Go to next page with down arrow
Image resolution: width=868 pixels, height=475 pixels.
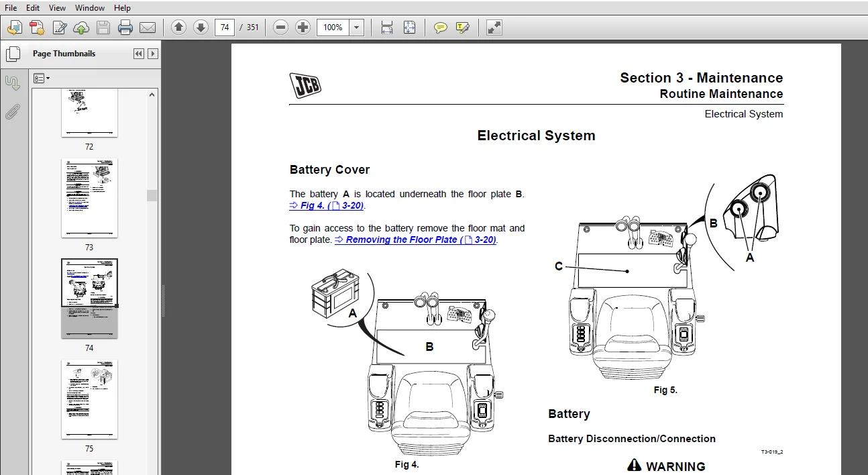201,28
